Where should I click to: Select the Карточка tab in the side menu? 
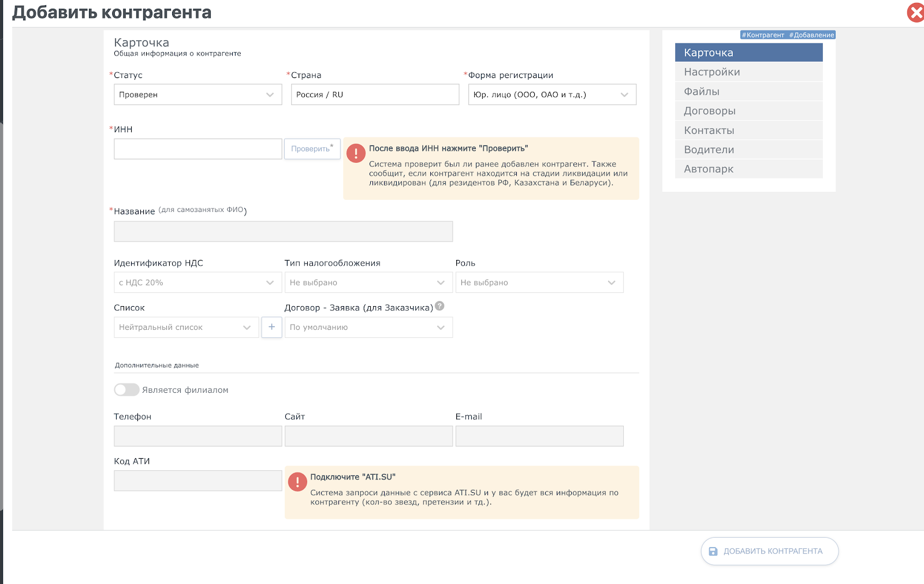[748, 53]
